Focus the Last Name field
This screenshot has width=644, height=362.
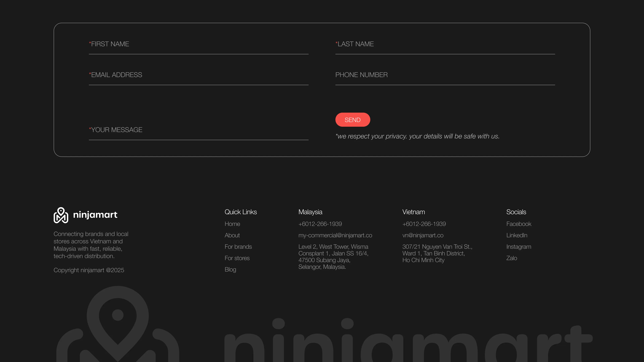[x=445, y=44]
